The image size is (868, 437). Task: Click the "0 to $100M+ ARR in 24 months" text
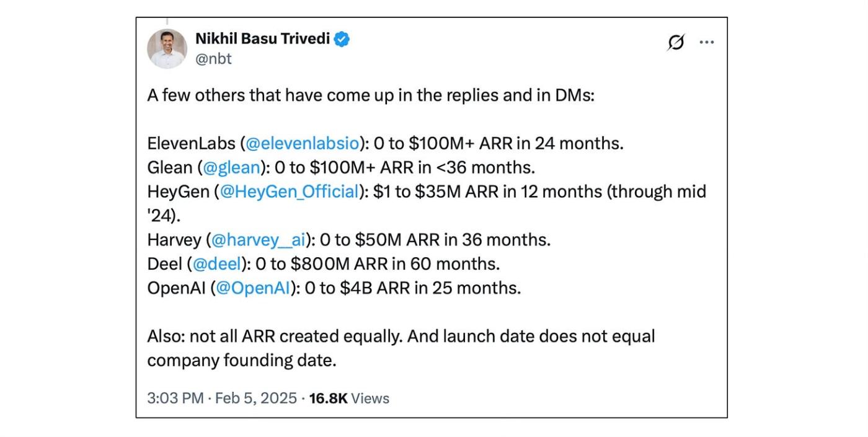click(x=498, y=144)
